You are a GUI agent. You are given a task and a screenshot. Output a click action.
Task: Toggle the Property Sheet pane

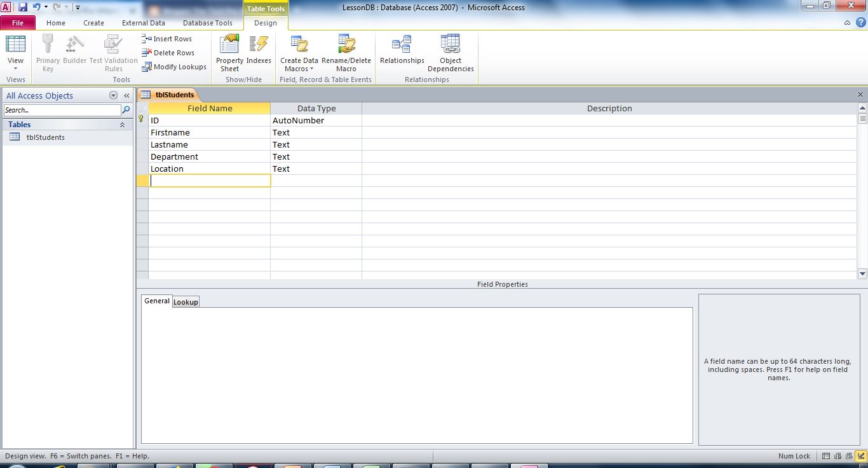click(229, 52)
